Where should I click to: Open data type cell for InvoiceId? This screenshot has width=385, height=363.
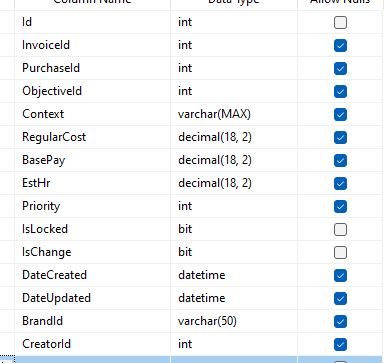(234, 45)
